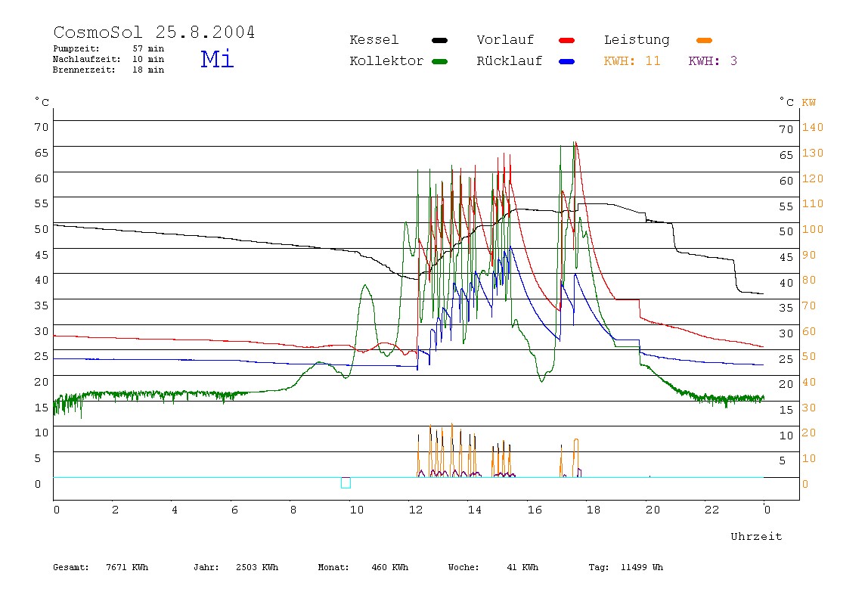Image resolution: width=868 pixels, height=614 pixels.
Task: Click the 'Kessel' legend label
Action: click(374, 40)
